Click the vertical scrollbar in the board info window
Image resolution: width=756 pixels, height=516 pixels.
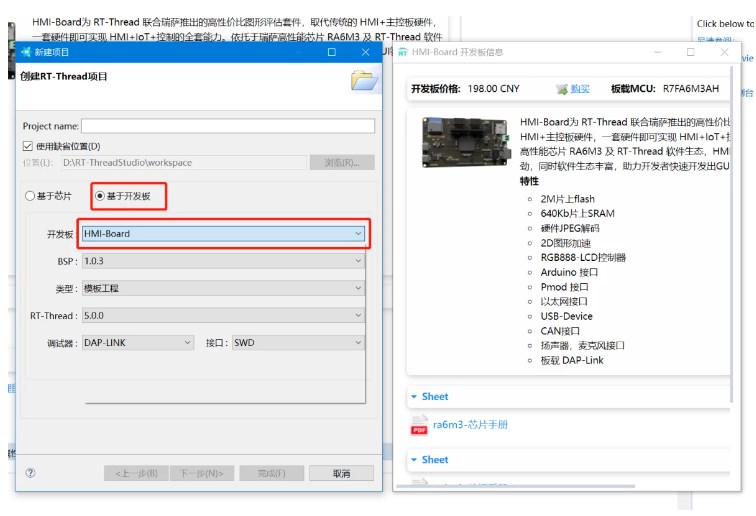click(x=732, y=236)
